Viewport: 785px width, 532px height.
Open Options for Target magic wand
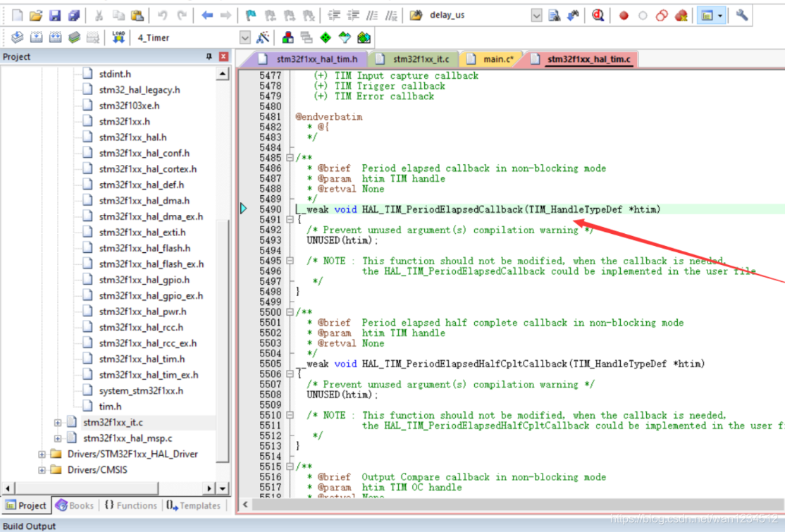tap(263, 37)
